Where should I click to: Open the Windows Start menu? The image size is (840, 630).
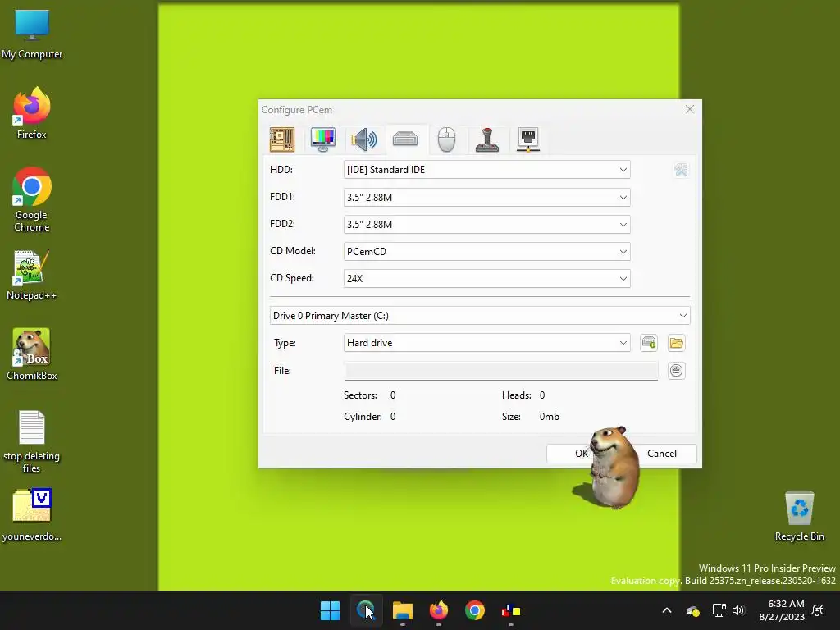point(330,610)
